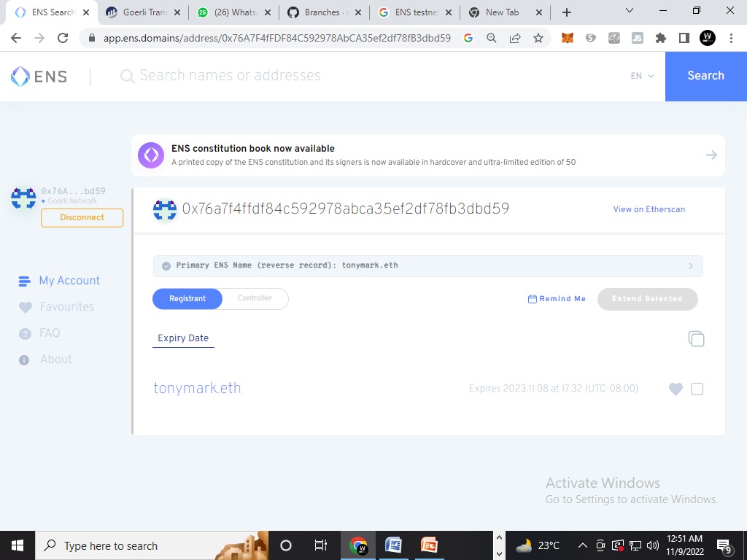The width and height of the screenshot is (747, 560).
Task: Click the Google icon in address bar
Action: pyautogui.click(x=468, y=38)
